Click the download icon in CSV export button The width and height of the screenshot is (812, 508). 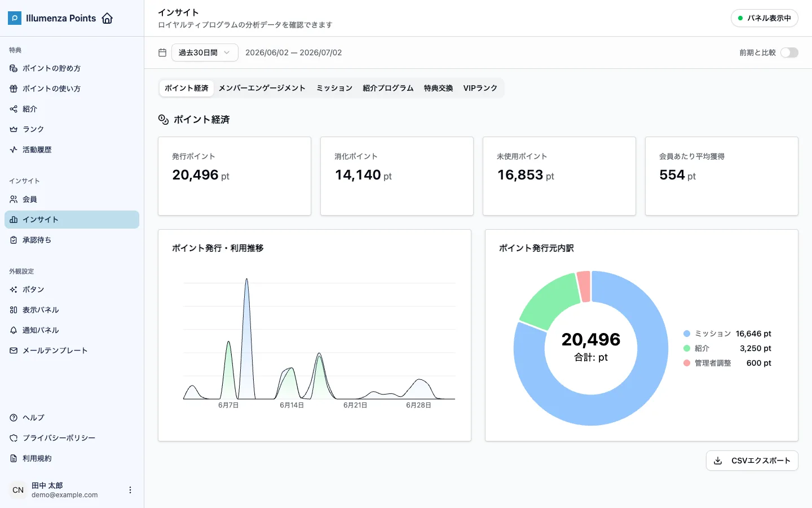click(x=718, y=461)
